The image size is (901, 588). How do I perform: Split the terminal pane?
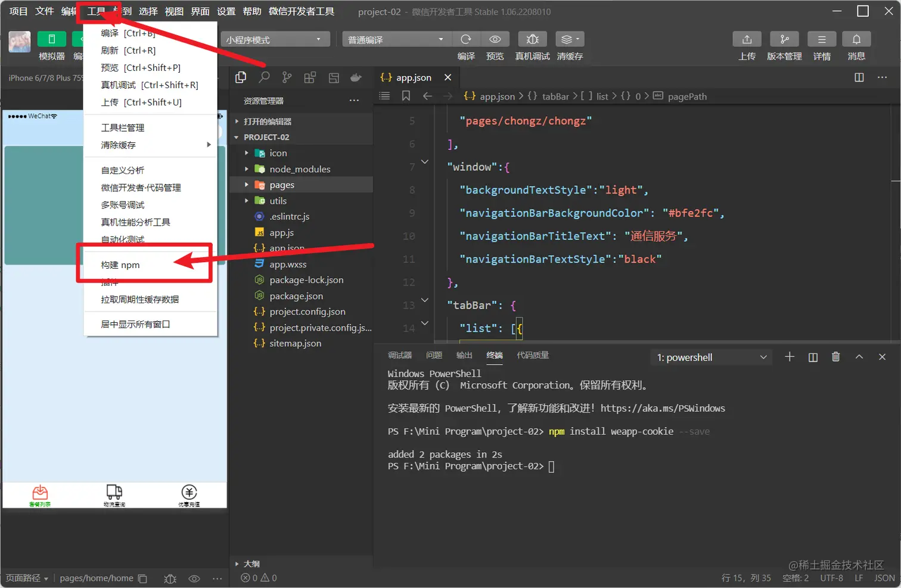tap(813, 357)
